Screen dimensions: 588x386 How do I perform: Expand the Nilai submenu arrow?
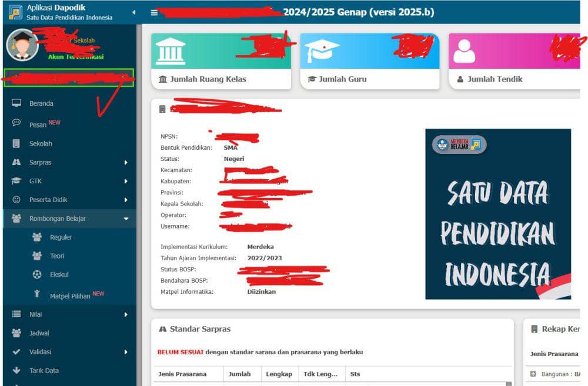(x=126, y=315)
